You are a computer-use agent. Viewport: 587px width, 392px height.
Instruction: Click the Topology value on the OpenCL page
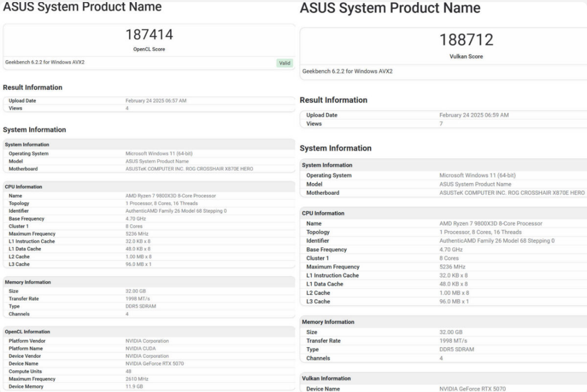161,204
